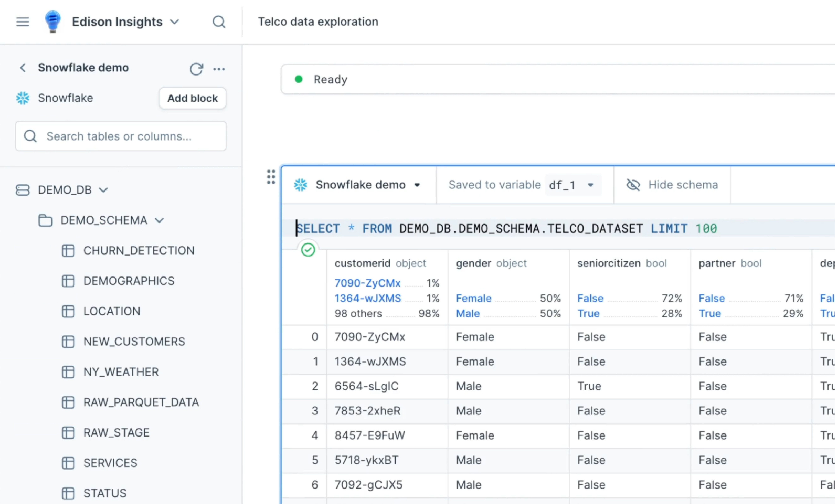Open the hamburger menu icon
The image size is (835, 504).
(x=23, y=22)
